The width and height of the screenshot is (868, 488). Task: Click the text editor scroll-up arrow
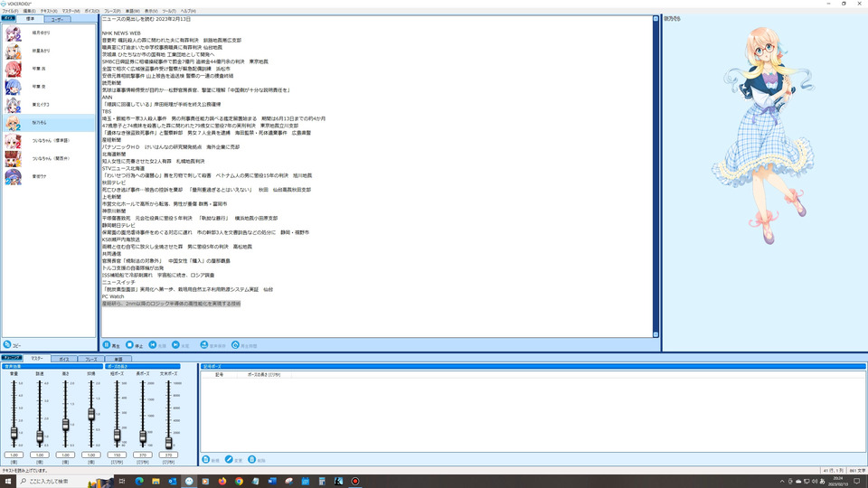click(x=656, y=19)
